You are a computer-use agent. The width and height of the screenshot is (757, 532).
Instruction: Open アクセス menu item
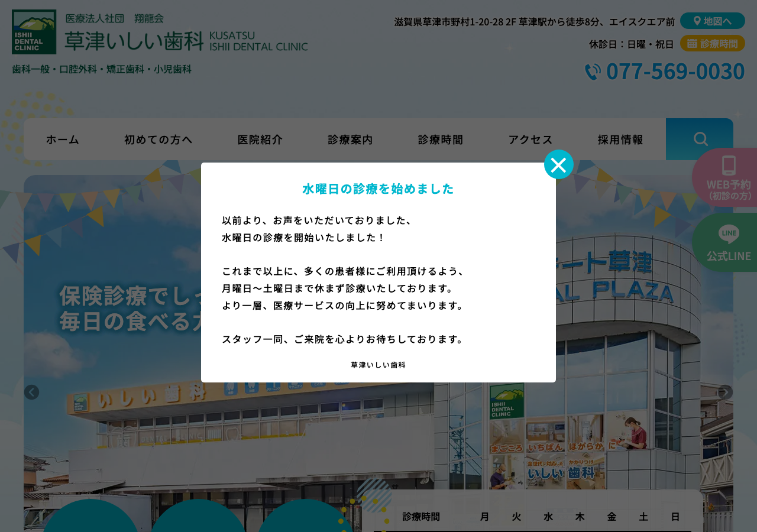[x=530, y=140]
